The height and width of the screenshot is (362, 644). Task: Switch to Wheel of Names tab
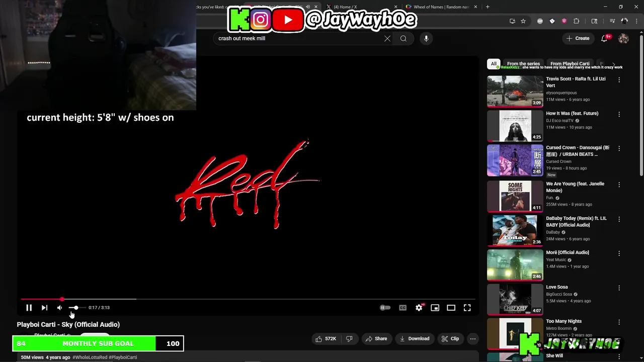point(440,7)
